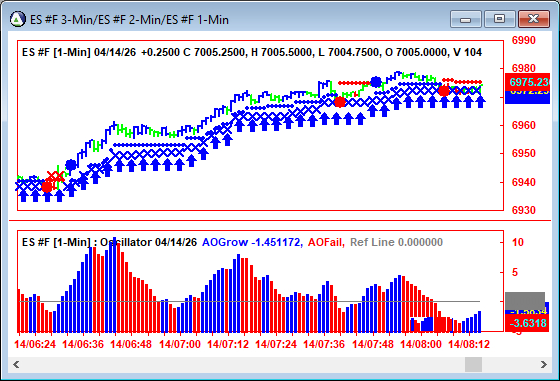
Task: Click the scrollbar left arrow
Action: (x=16, y=364)
